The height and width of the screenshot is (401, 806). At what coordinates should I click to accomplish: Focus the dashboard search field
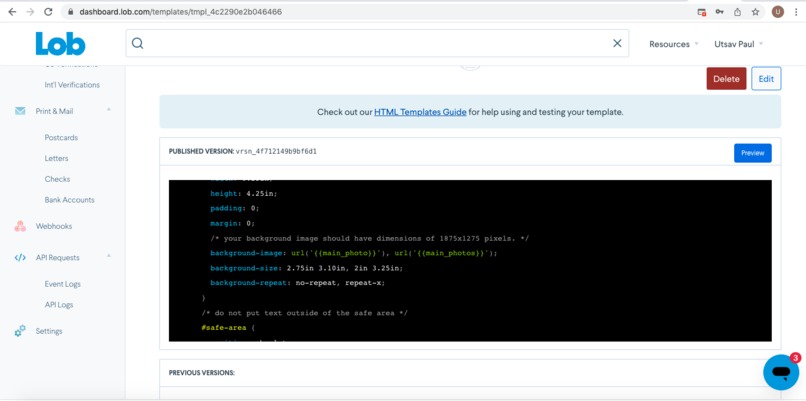(377, 43)
